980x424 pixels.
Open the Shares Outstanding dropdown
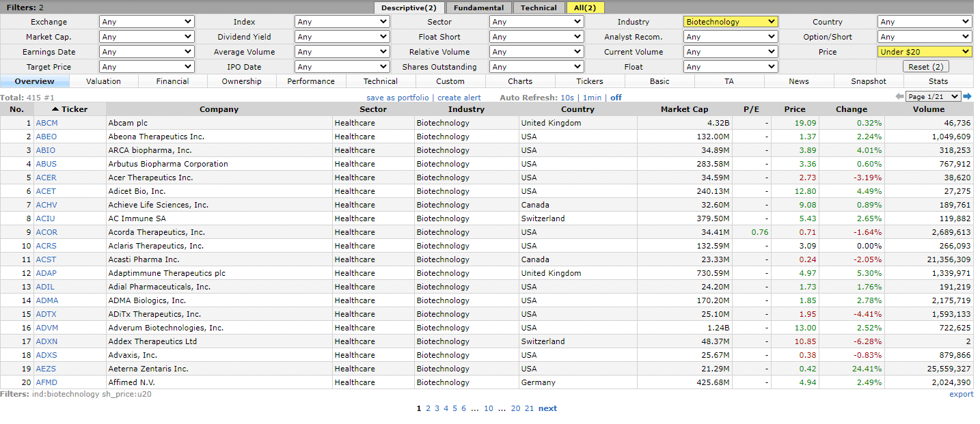tap(537, 67)
